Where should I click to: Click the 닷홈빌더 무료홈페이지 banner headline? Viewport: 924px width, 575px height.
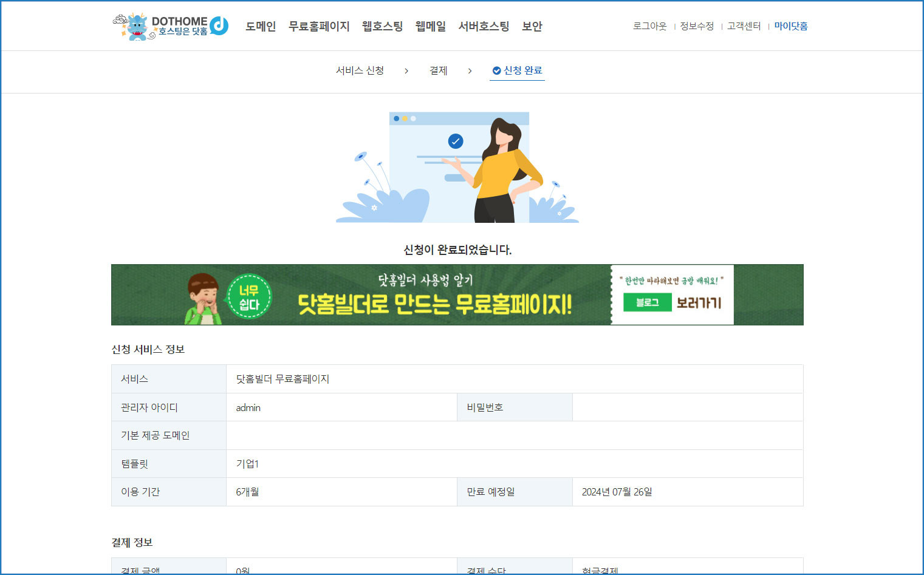[x=434, y=304]
